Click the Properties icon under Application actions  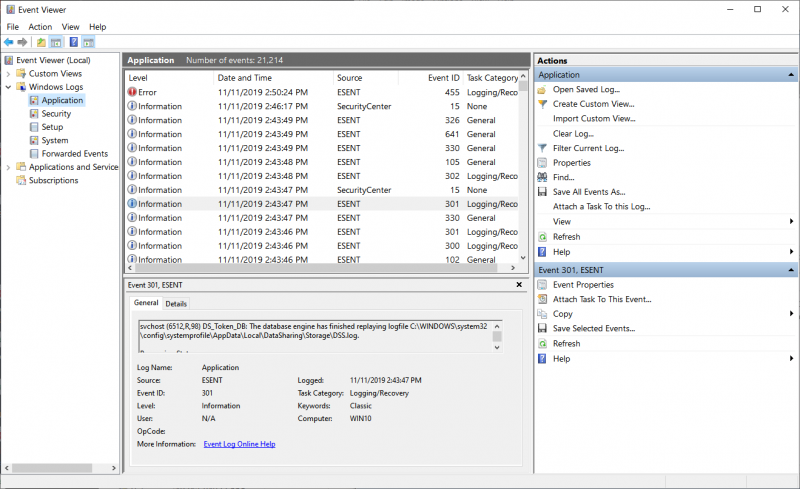click(542, 163)
